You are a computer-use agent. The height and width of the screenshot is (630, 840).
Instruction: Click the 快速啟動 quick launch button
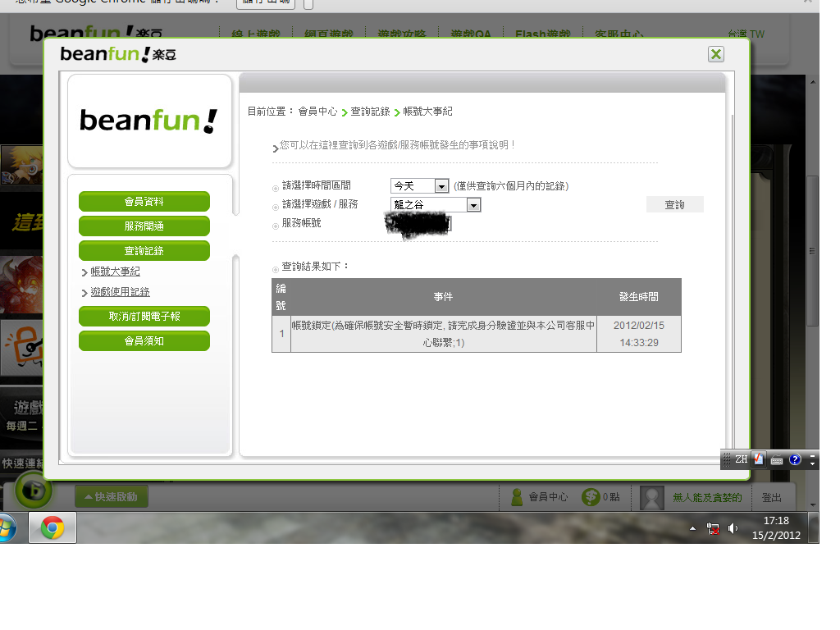coord(111,496)
